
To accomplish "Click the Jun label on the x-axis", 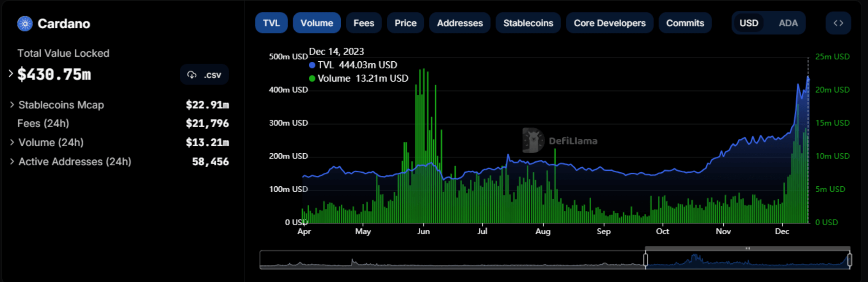I will coord(423,231).
